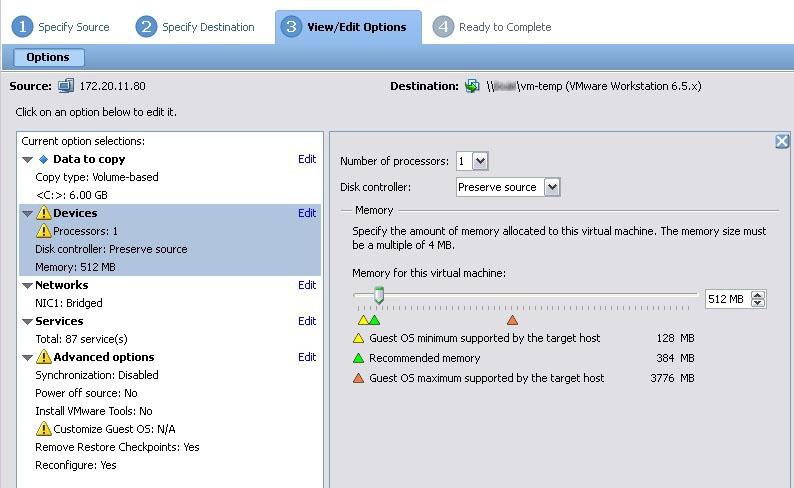Click the orange maximum memory marker under slider
The image size is (794, 488).
512,320
